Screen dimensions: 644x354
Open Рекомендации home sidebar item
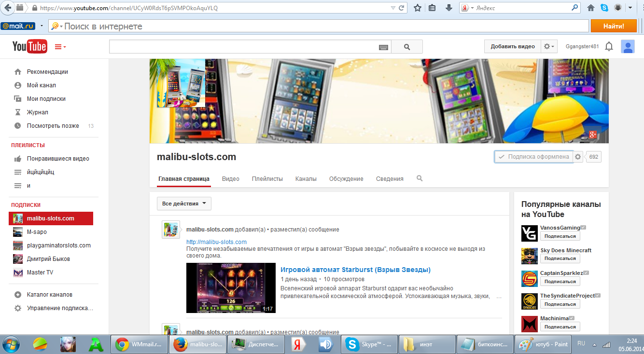click(x=47, y=72)
